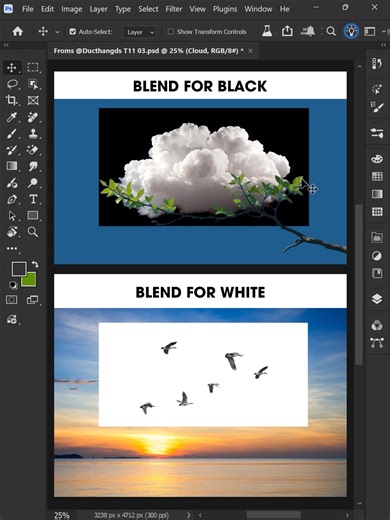
Task: Open the Edit menu
Action: (x=47, y=9)
